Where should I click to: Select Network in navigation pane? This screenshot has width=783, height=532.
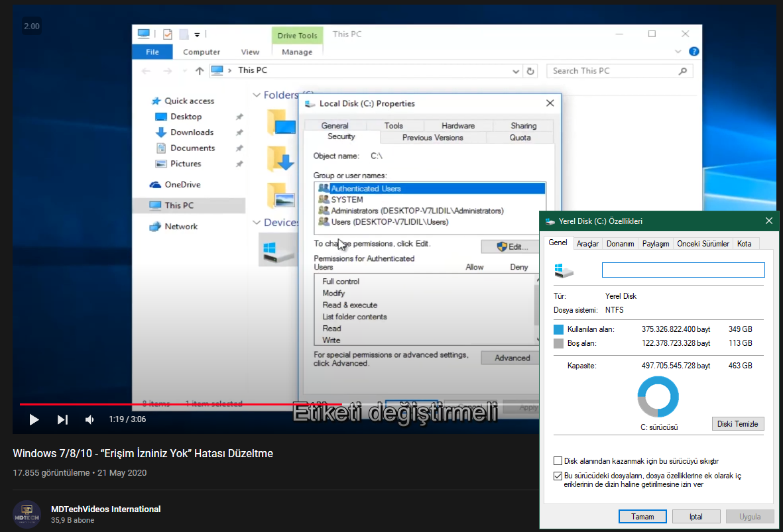tap(181, 227)
